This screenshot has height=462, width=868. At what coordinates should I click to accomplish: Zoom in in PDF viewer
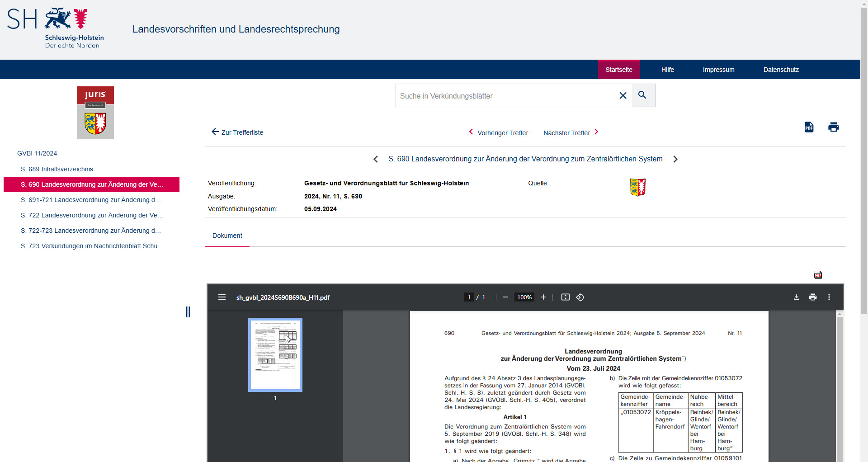(543, 297)
